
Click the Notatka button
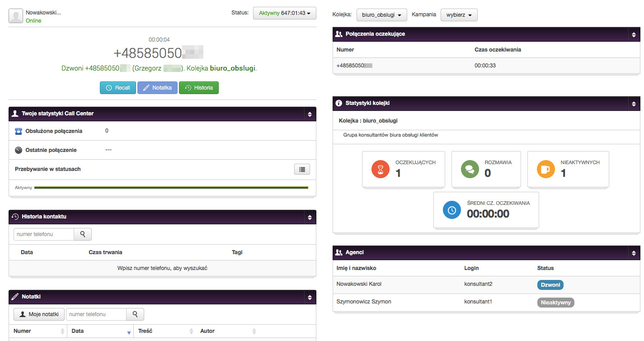(157, 88)
